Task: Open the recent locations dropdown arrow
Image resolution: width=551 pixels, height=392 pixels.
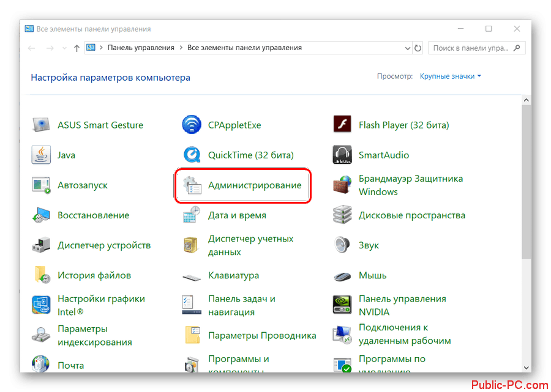Action: click(64, 48)
